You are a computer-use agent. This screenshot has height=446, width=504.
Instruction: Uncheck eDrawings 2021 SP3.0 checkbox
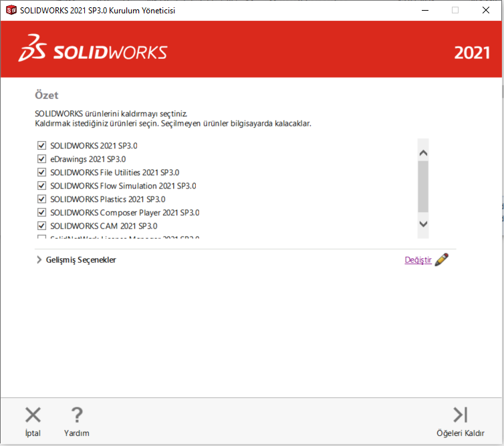(42, 159)
